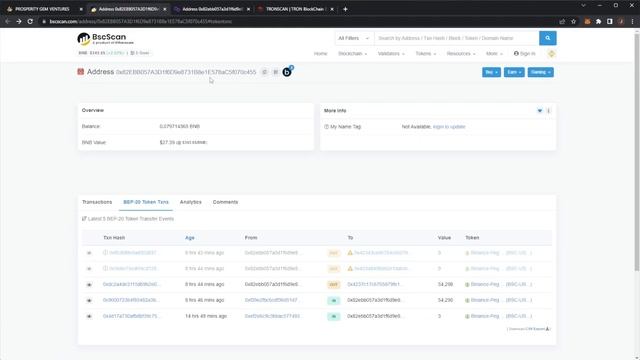
Task: Close the PROSPERITY GEM VENTURES tab
Action: (81, 9)
